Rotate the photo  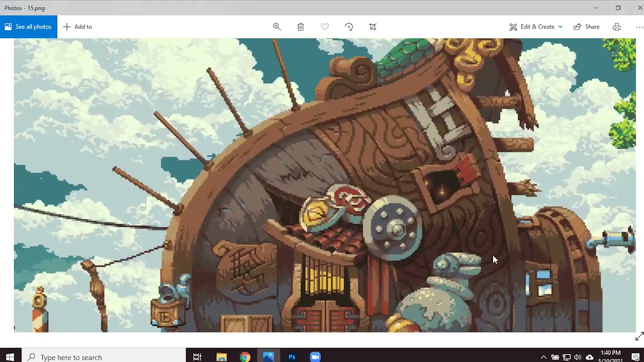tap(349, 27)
